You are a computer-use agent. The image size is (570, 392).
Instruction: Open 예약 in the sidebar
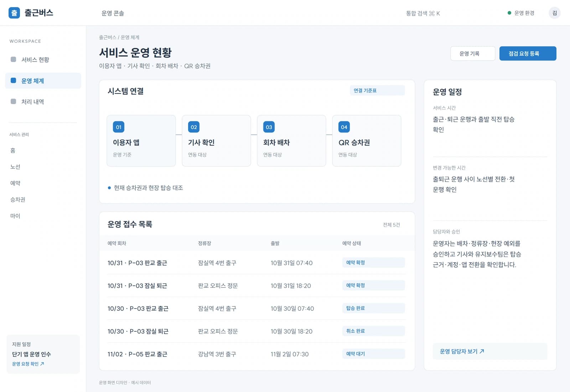(15, 183)
